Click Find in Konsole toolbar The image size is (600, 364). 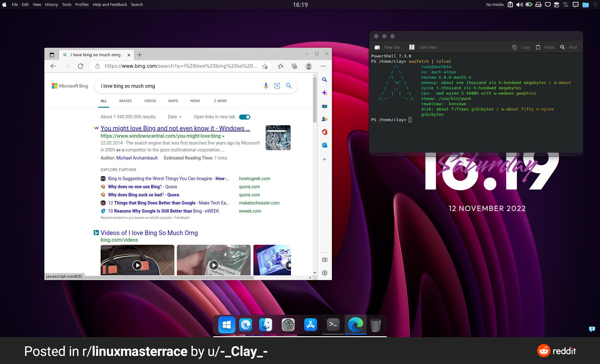point(568,47)
